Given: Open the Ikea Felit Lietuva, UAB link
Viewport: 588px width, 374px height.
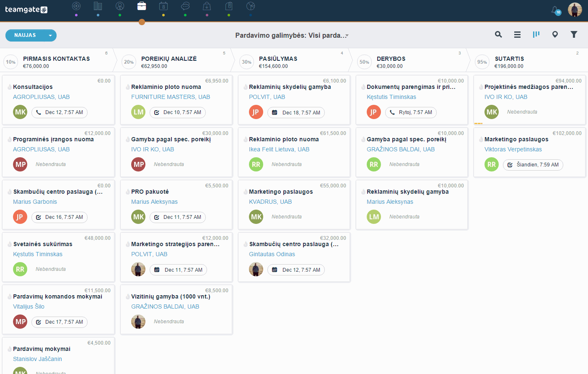Looking at the screenshot, I should [279, 149].
